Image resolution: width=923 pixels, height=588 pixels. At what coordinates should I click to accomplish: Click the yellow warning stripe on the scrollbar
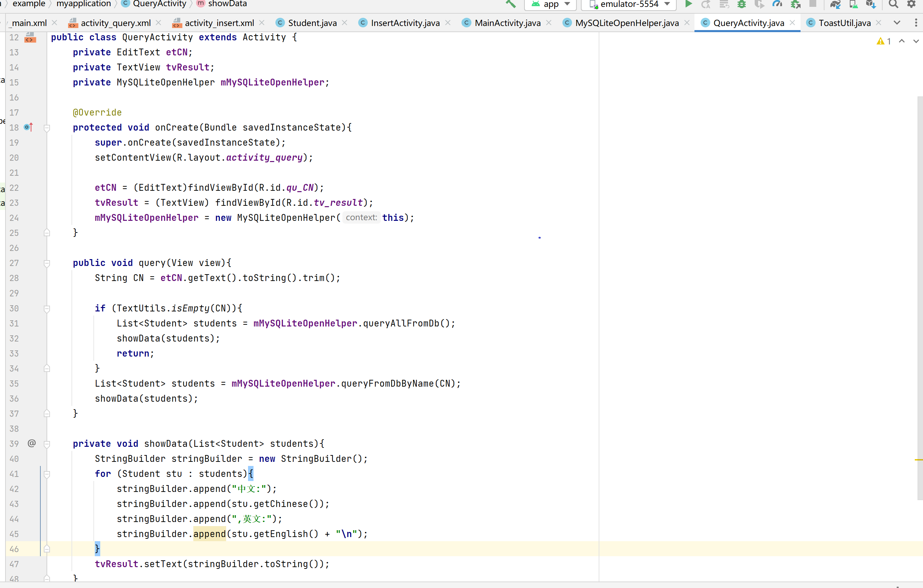(x=919, y=459)
